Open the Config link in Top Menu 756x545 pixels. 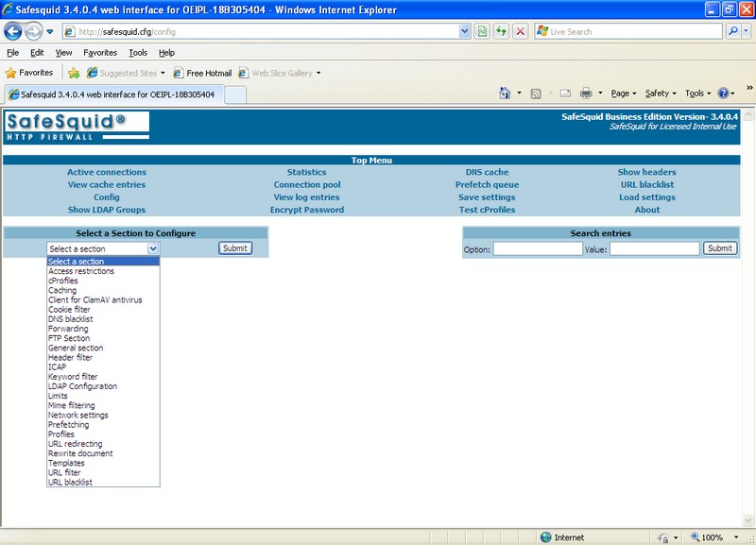pyautogui.click(x=107, y=197)
